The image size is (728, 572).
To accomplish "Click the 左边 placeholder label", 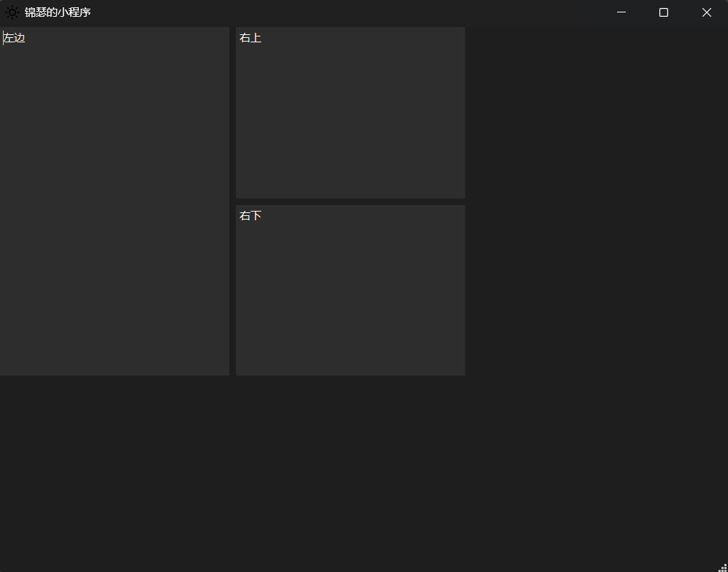I will [x=13, y=37].
